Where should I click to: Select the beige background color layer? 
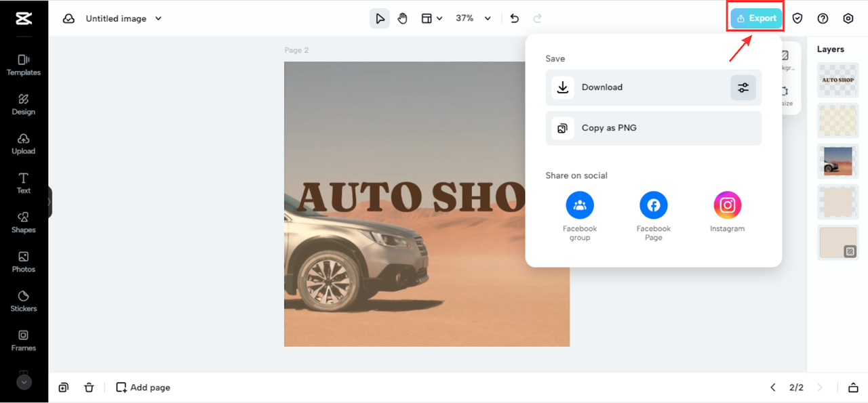[x=837, y=242]
